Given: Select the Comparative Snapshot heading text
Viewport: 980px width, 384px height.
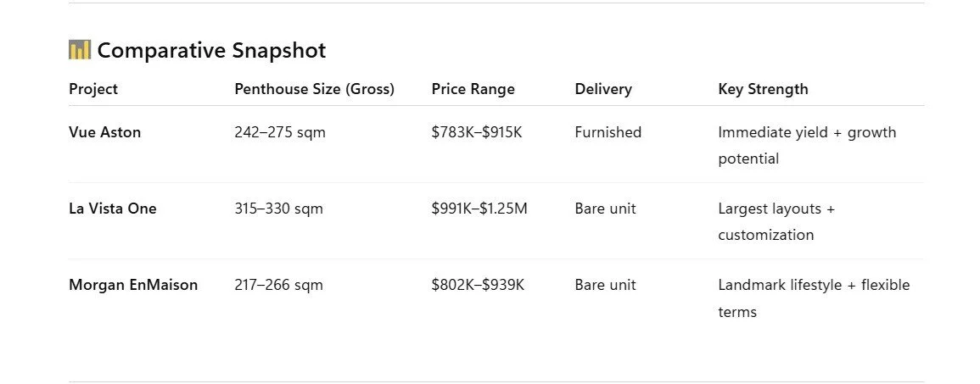Looking at the screenshot, I should click(211, 51).
